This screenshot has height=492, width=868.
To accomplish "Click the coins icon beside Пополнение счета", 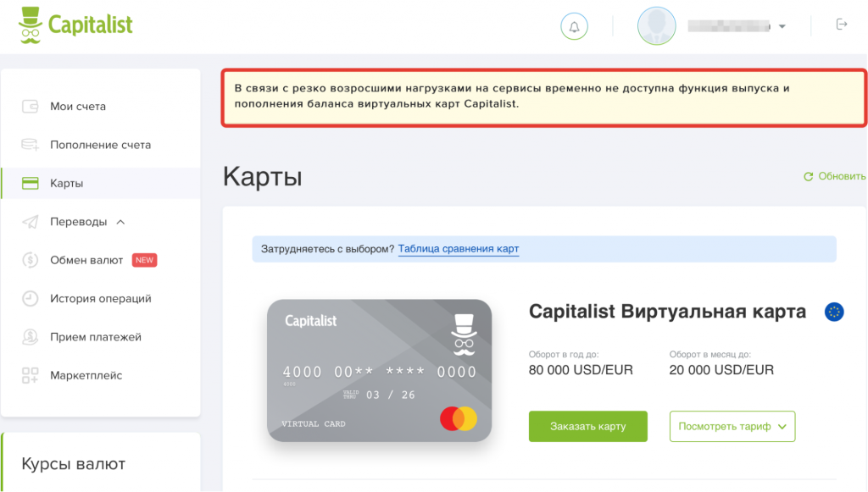I will [x=30, y=145].
